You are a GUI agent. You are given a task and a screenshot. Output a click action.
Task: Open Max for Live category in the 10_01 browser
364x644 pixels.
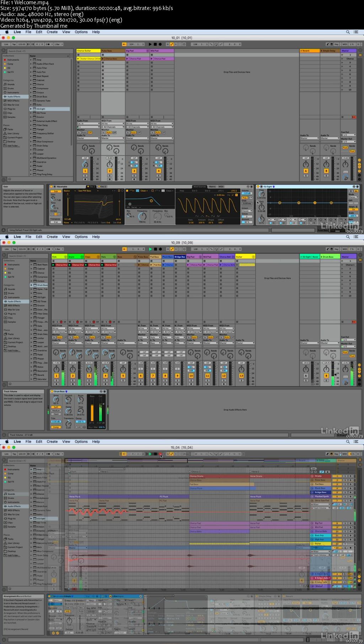(x=14, y=105)
